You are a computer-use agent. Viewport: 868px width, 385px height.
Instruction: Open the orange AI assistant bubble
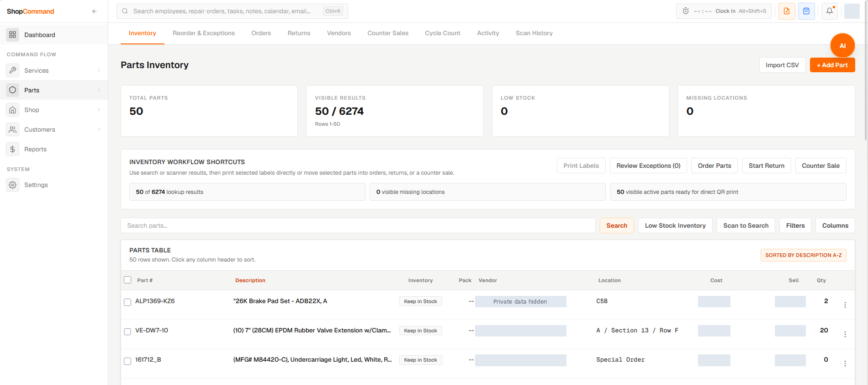(x=842, y=46)
